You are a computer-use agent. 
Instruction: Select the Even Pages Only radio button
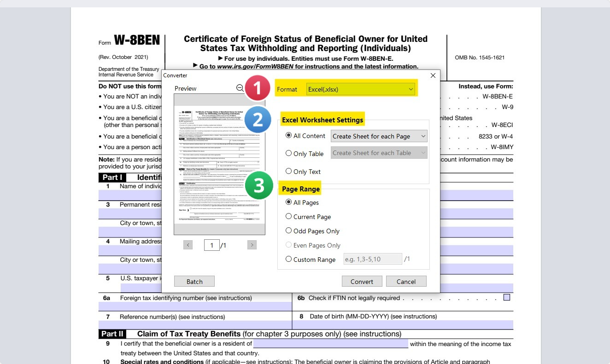(289, 245)
